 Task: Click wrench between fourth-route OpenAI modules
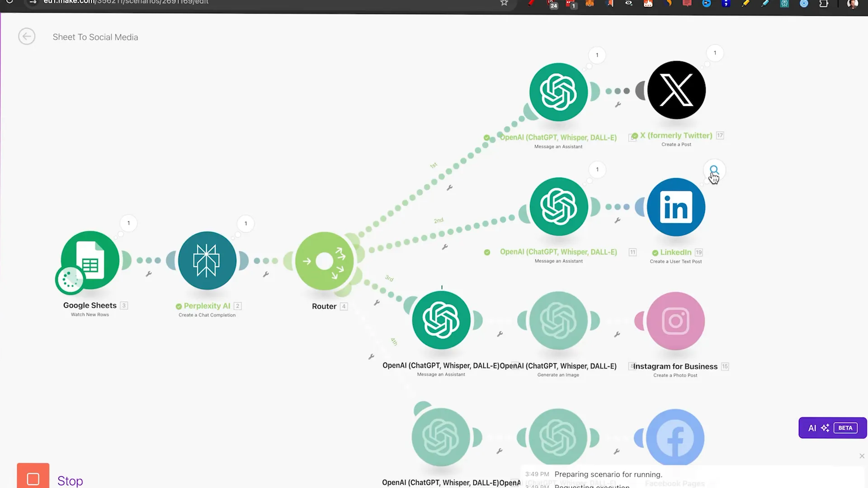pos(500,451)
